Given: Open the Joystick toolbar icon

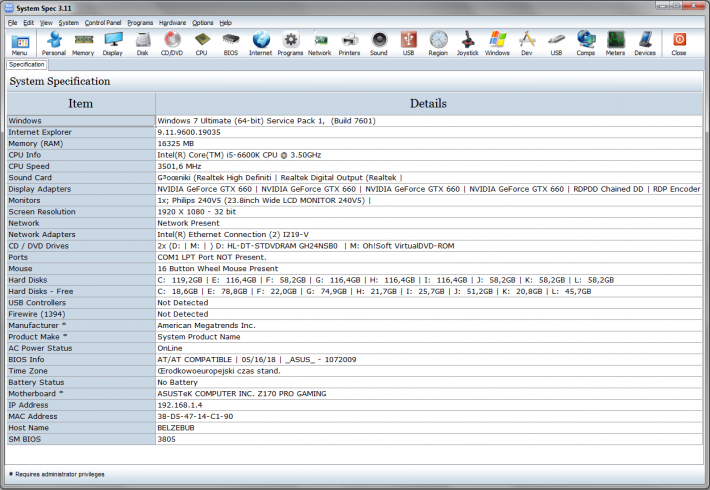Looking at the screenshot, I should [x=468, y=44].
